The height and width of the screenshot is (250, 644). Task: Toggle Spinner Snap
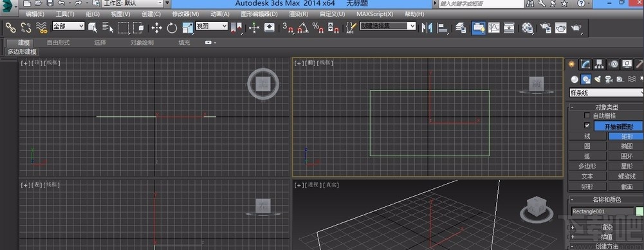tap(333, 28)
